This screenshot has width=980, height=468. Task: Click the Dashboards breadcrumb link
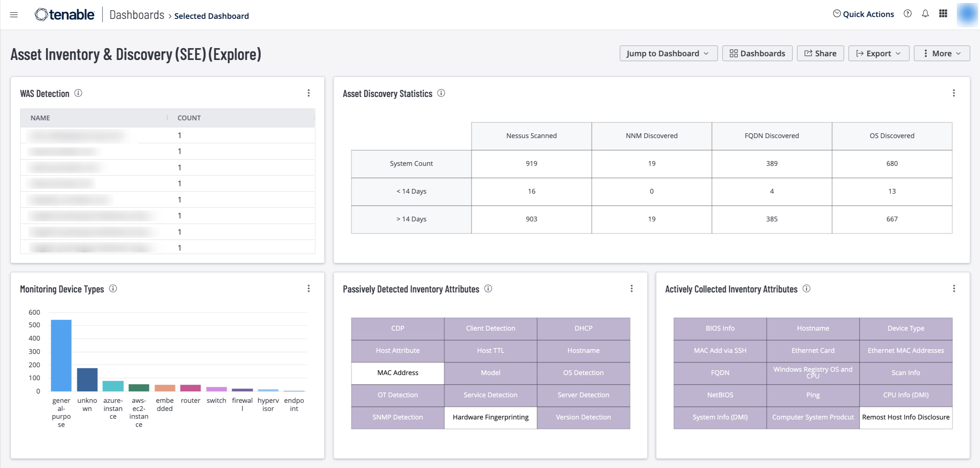[137, 15]
